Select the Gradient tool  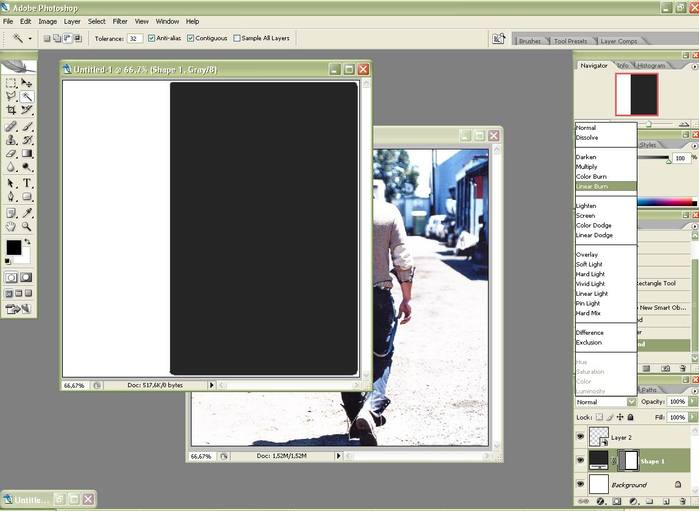pyautogui.click(x=27, y=153)
